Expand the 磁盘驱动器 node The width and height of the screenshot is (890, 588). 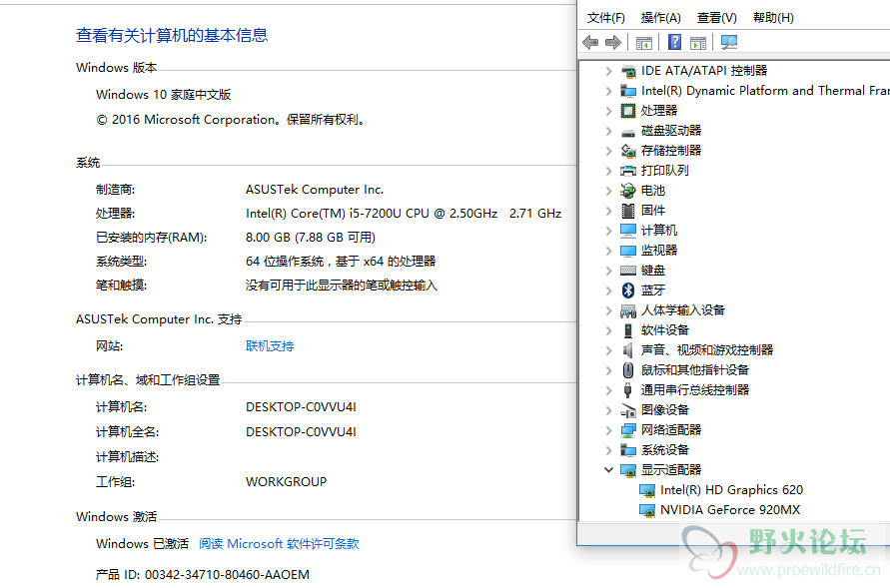click(608, 131)
